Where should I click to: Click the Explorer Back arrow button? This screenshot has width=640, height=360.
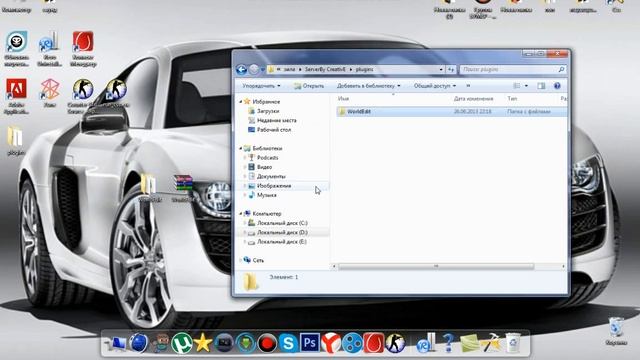coord(241,69)
